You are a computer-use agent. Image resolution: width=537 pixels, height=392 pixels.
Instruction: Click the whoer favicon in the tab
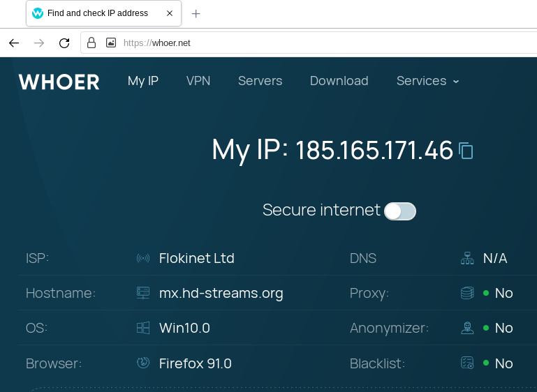pos(38,13)
